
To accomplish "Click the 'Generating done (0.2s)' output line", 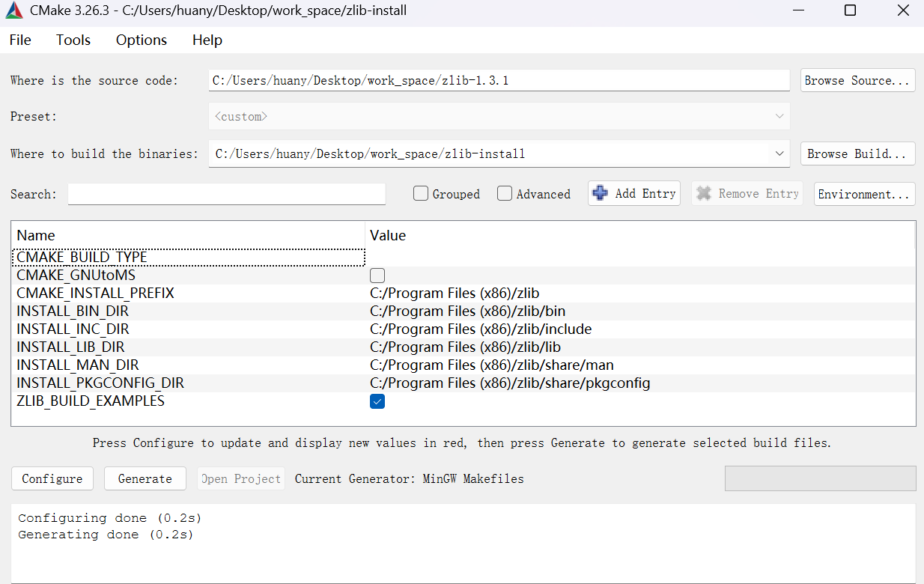I will click(106, 535).
